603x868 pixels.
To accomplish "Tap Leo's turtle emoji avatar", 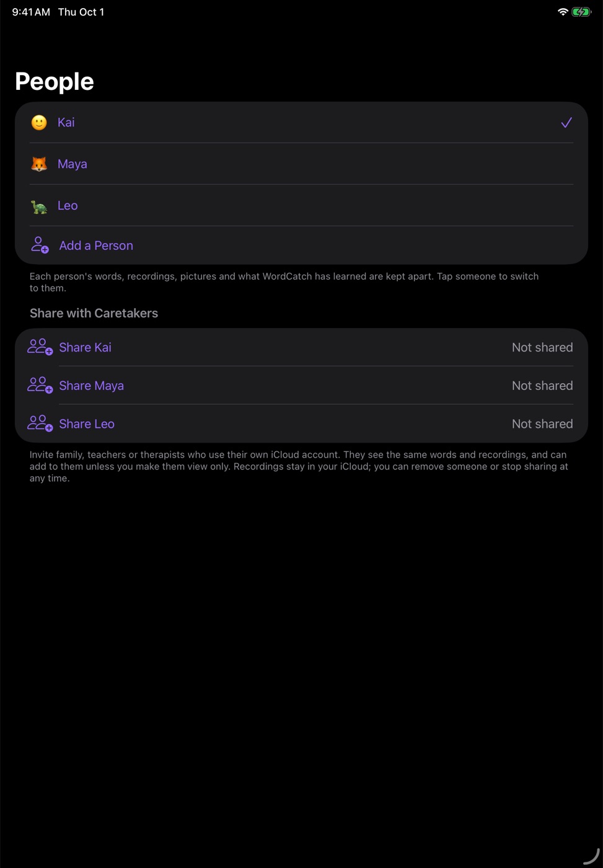I will pos(39,206).
